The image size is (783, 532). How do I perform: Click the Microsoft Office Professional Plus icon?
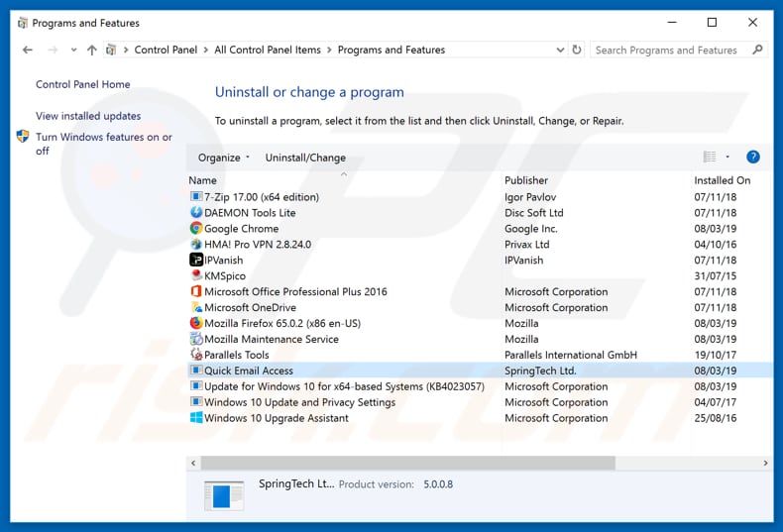tap(196, 291)
